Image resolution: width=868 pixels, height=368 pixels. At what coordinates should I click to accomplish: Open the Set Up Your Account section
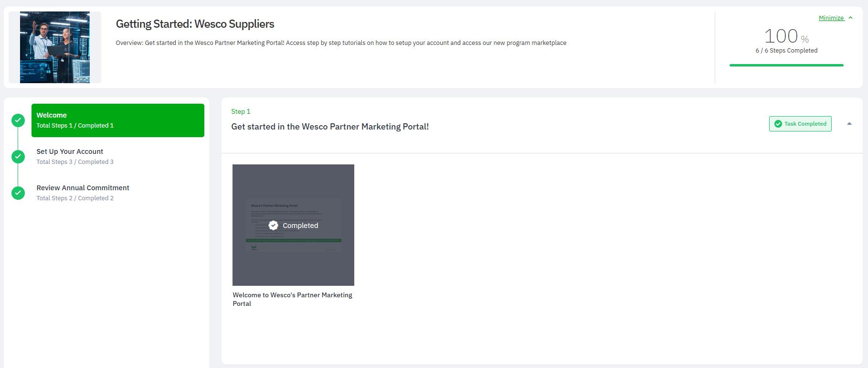pyautogui.click(x=70, y=152)
